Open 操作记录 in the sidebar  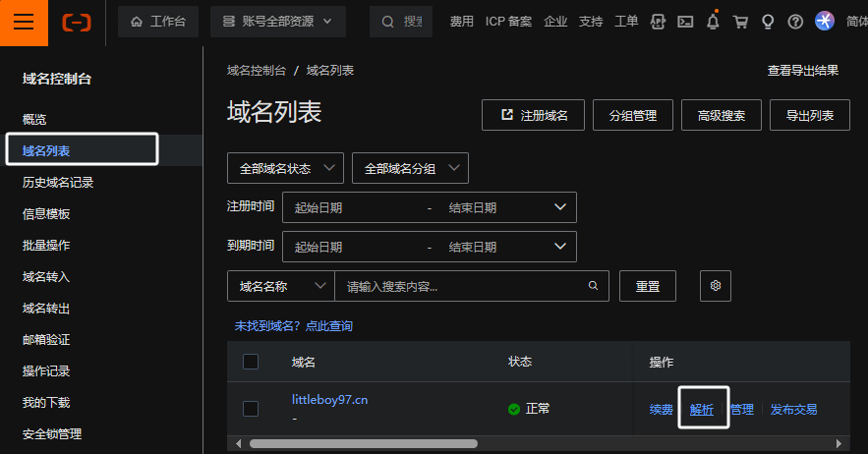click(46, 370)
